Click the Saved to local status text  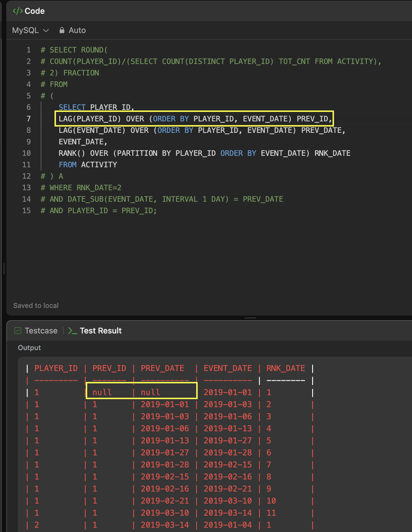click(x=36, y=306)
